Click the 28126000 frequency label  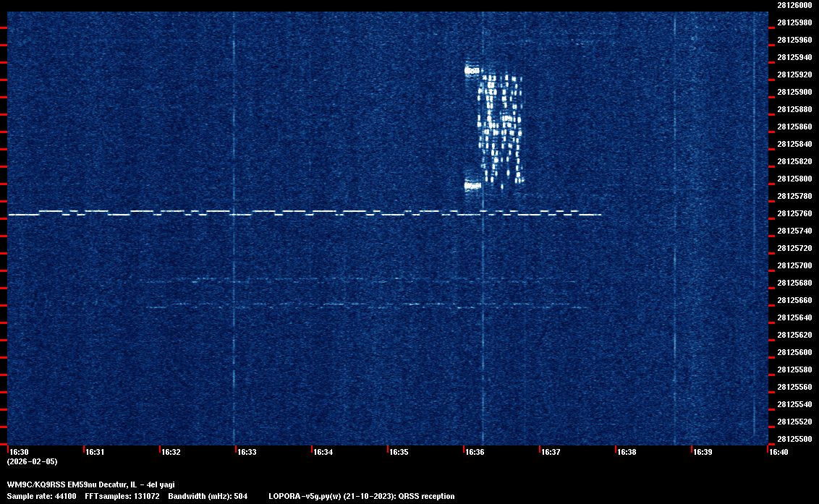tap(794, 5)
